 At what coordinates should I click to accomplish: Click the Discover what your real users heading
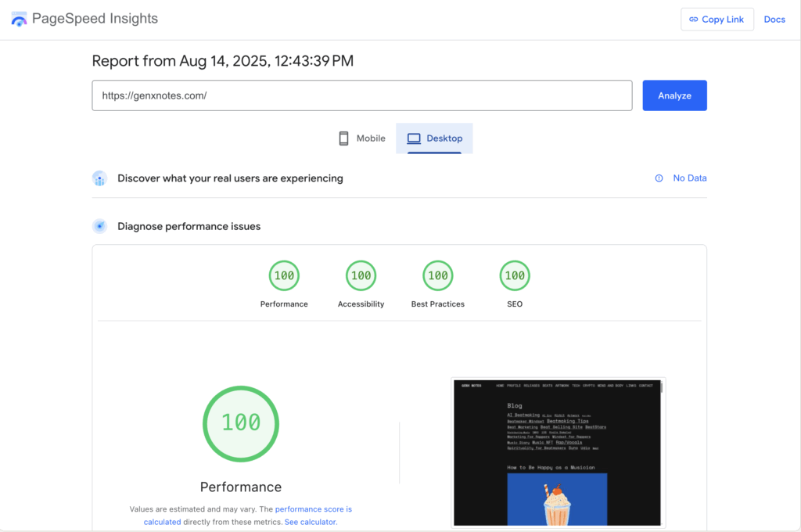(x=231, y=178)
